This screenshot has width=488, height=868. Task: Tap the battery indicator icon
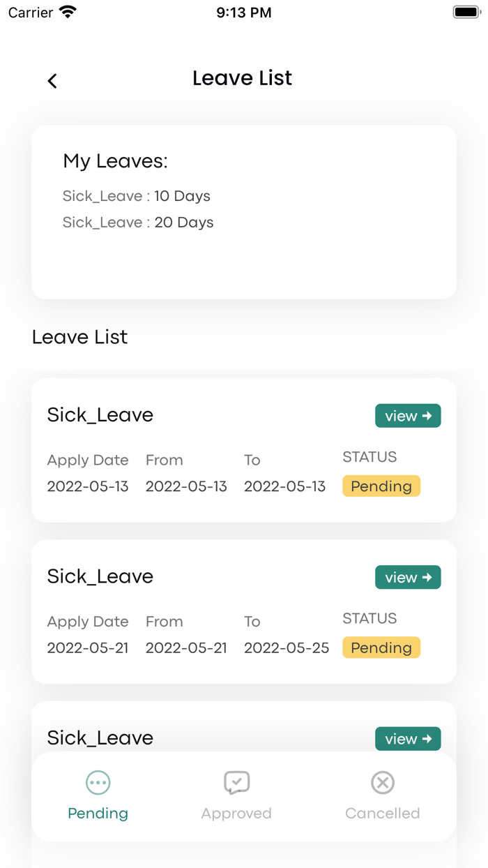(466, 13)
